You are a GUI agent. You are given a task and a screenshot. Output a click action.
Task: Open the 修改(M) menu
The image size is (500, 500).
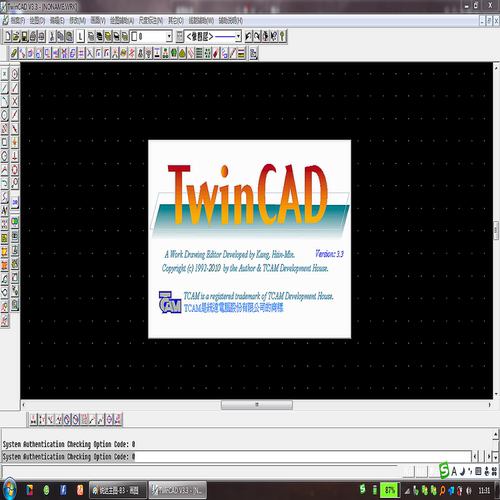pyautogui.click(x=77, y=21)
